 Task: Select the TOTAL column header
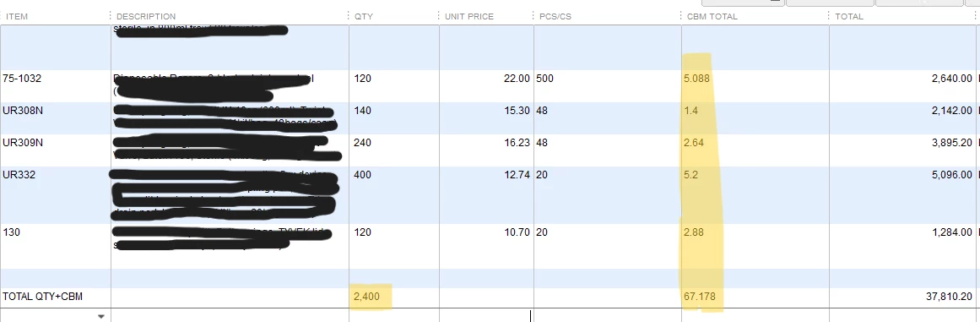[x=849, y=16]
